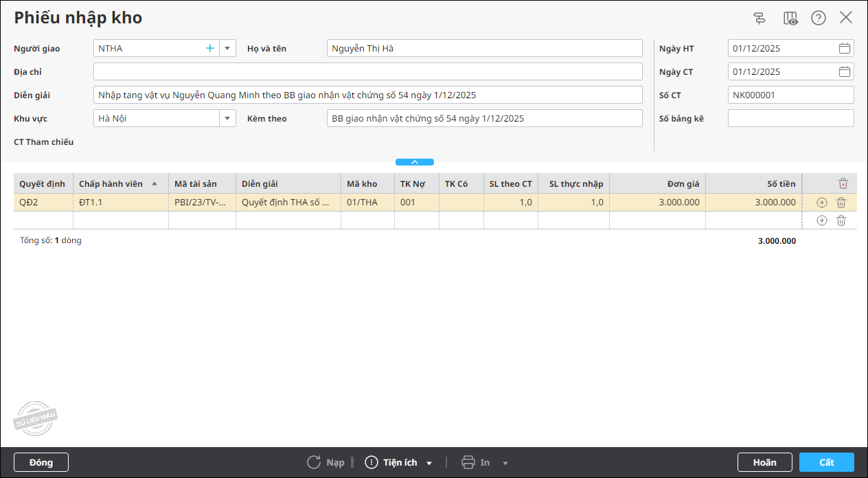
Task: Add new Người giao with plus icon
Action: pos(210,48)
